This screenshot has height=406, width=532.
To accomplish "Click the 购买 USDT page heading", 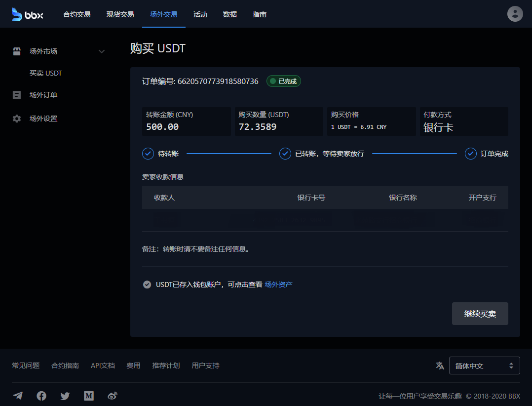I will (x=158, y=48).
